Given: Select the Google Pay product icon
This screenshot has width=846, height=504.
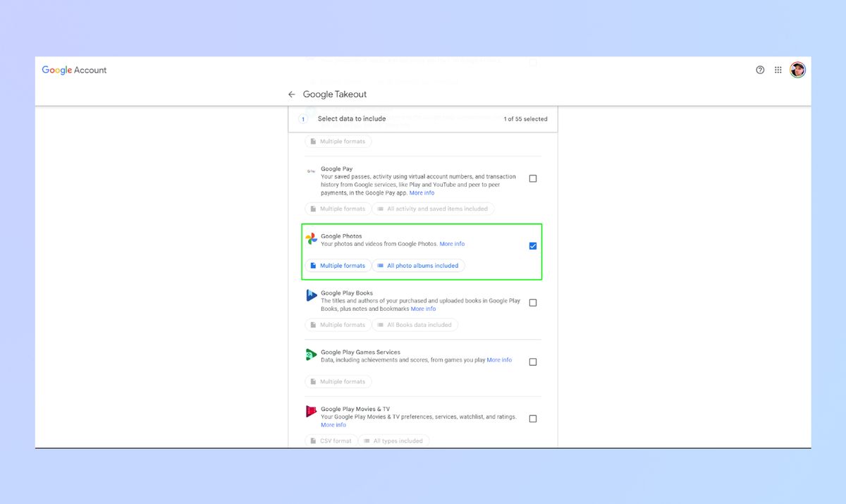Looking at the screenshot, I should click(311, 171).
